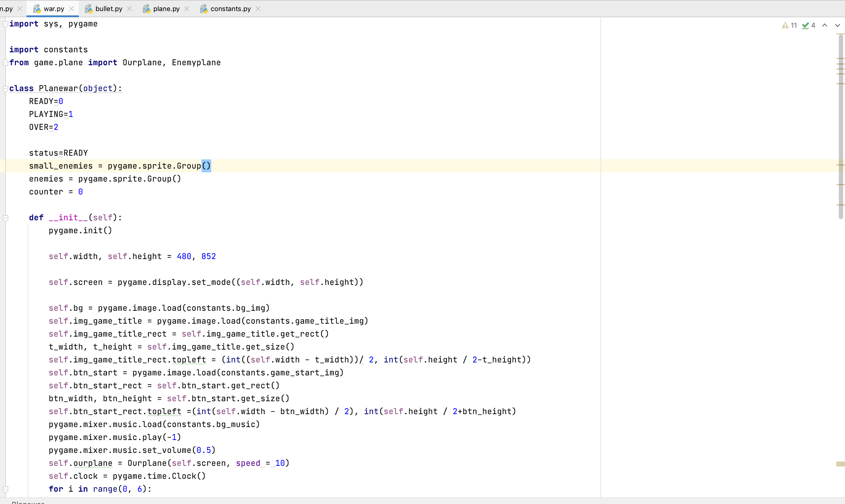Click the 'OVER=2' line

[x=43, y=127]
